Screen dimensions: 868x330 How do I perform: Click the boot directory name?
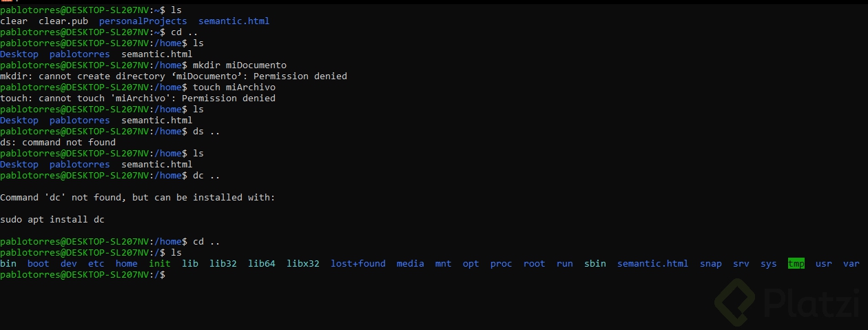(x=39, y=264)
